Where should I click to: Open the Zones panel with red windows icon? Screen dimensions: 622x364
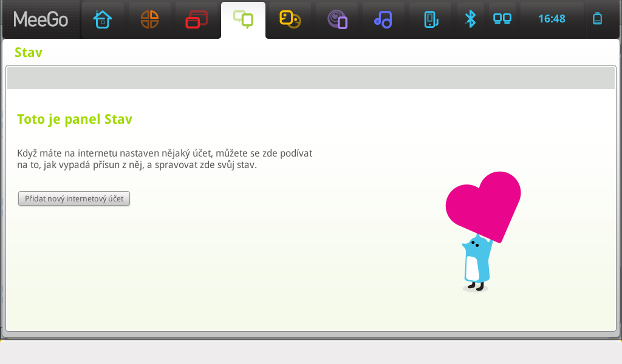196,19
